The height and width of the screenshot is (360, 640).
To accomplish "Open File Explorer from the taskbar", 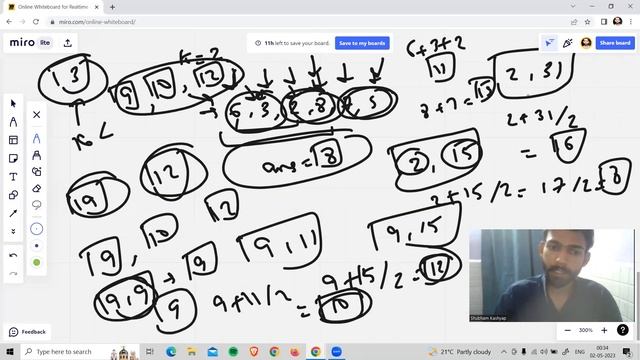I will (x=191, y=351).
